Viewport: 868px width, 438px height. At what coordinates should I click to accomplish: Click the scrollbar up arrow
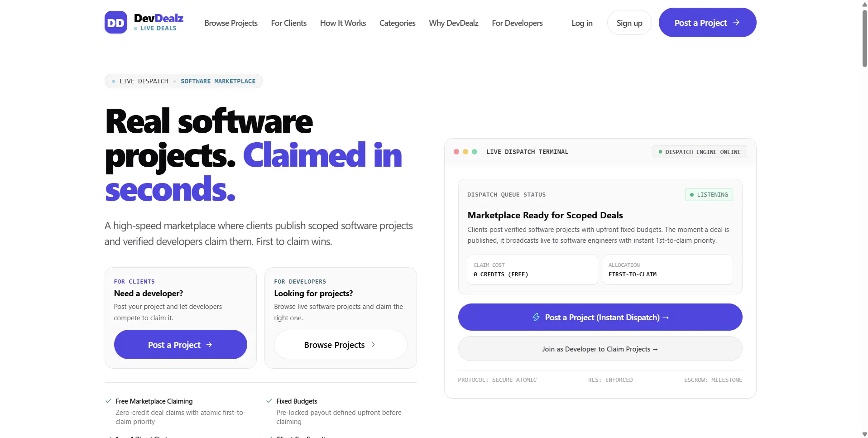[864, 4]
